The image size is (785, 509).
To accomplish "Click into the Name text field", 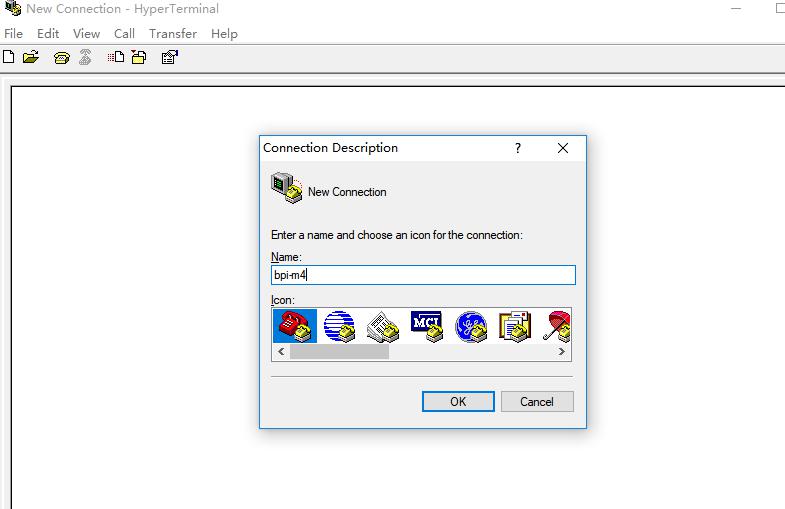I will pos(422,275).
